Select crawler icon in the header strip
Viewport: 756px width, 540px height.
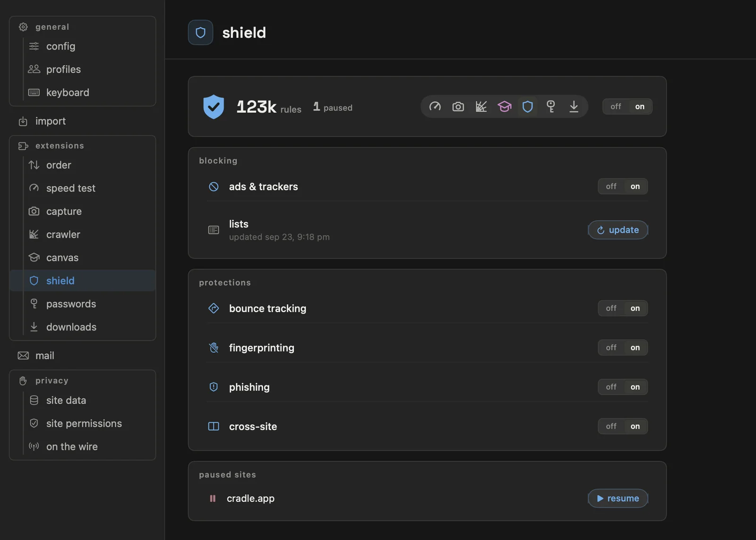tap(481, 106)
